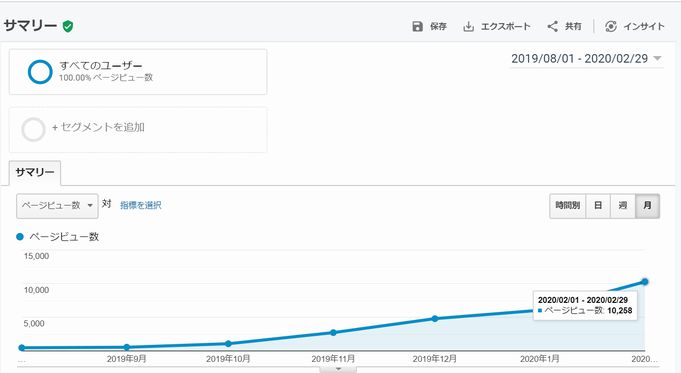Screen dimensions: 681x373
Task: Click the 2019年12月 data point
Action: click(435, 319)
